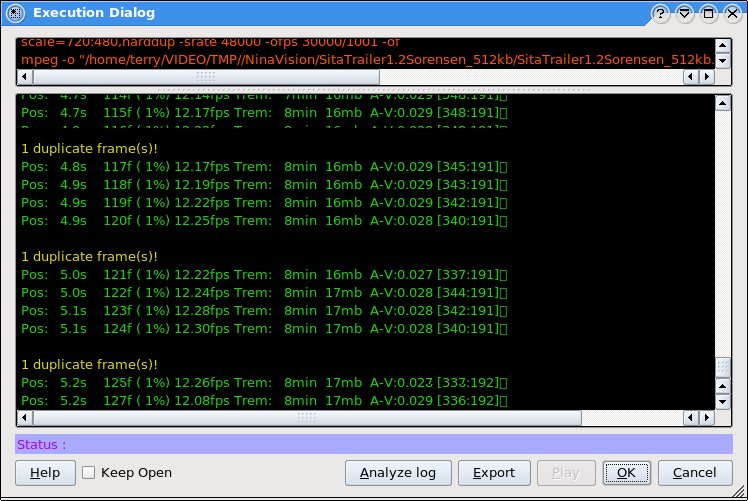
Task: Click the log pane top scroll-up arrow
Action: (723, 103)
